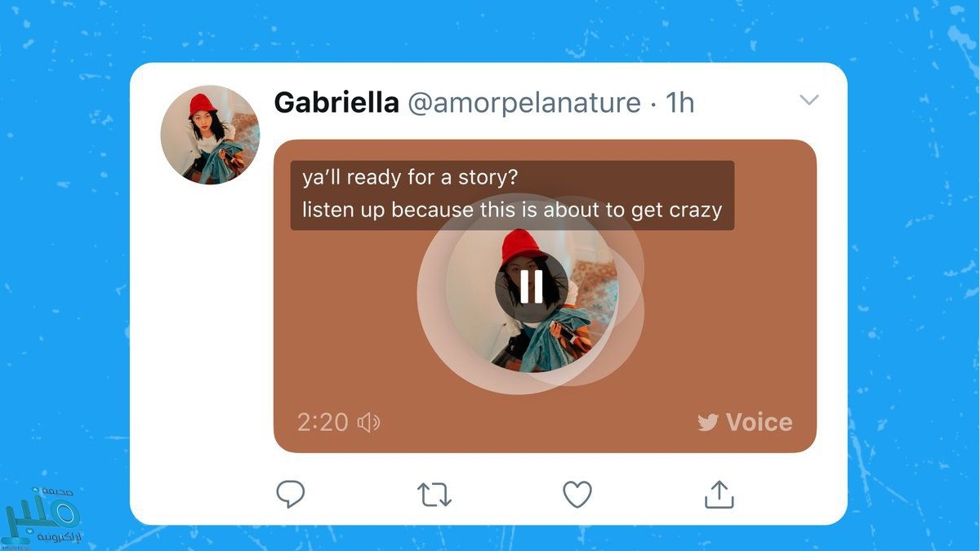Share the tweet via upload arrow icon
This screenshot has height=551, width=980.
point(719,494)
